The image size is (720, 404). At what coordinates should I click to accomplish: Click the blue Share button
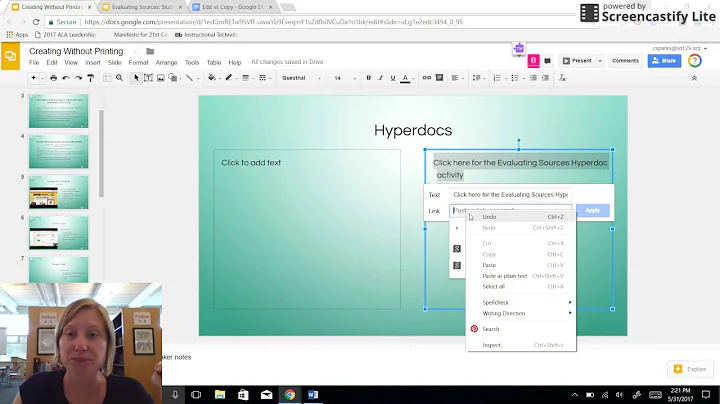point(664,61)
